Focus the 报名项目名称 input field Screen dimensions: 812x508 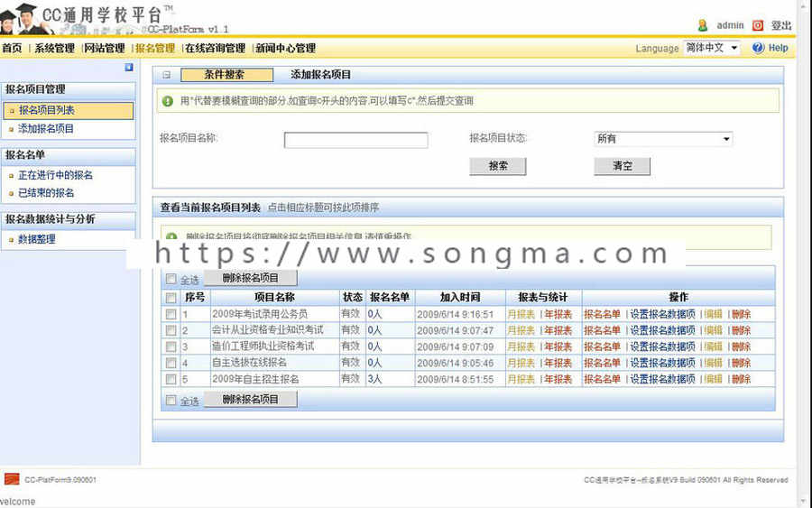pos(355,140)
